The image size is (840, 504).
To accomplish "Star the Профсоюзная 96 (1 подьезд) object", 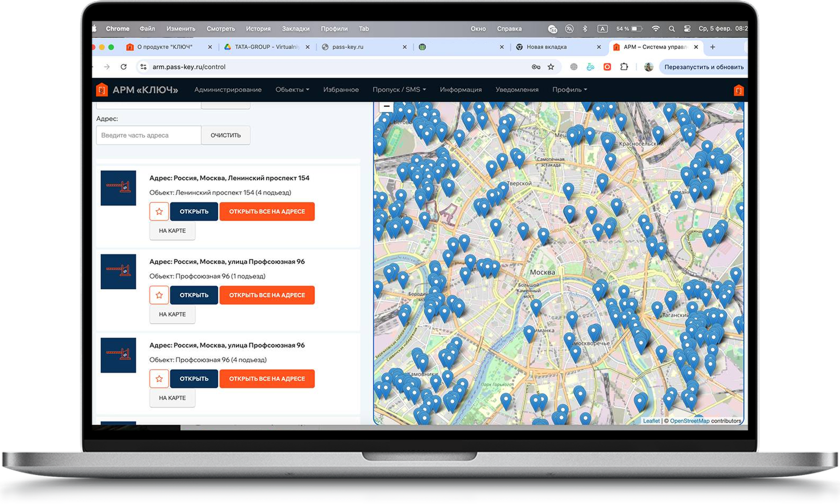I will point(159,295).
